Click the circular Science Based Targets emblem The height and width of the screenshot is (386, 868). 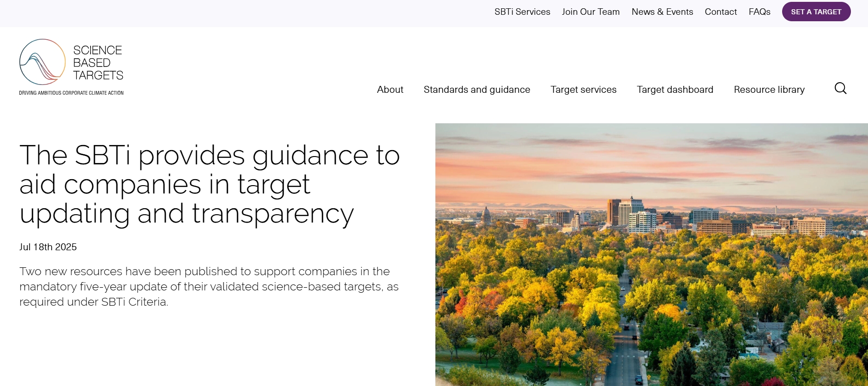(42, 62)
